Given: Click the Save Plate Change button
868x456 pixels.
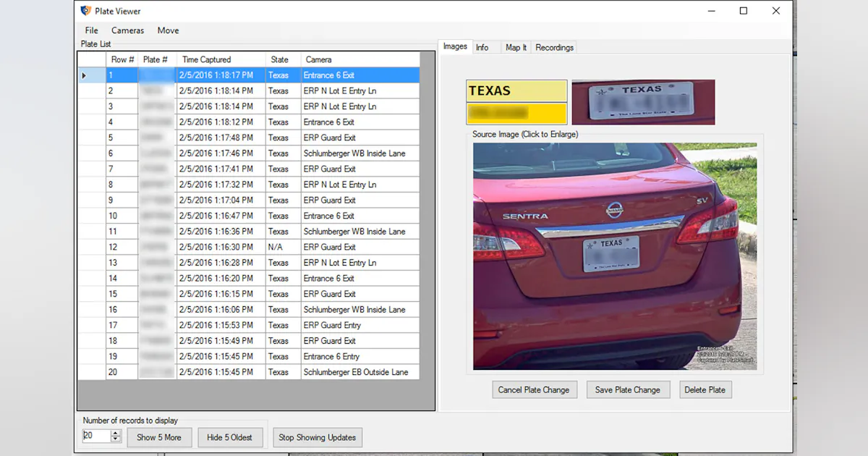Looking at the screenshot, I should (628, 389).
